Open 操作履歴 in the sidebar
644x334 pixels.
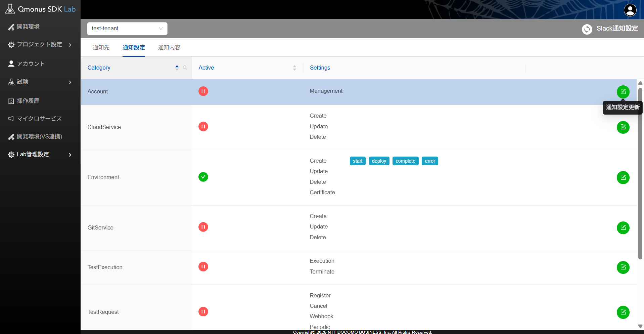[x=28, y=101]
